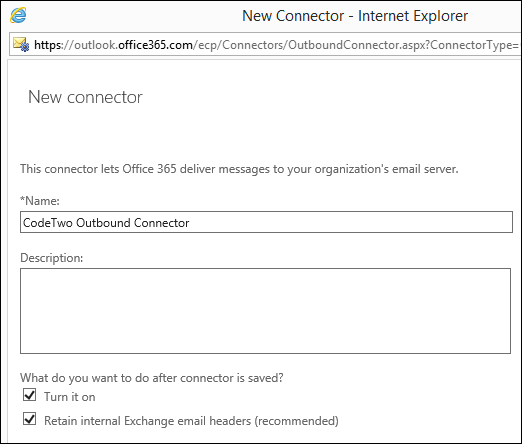Toggle the Turn it on checkbox
The image size is (522, 444).
pyautogui.click(x=30, y=395)
